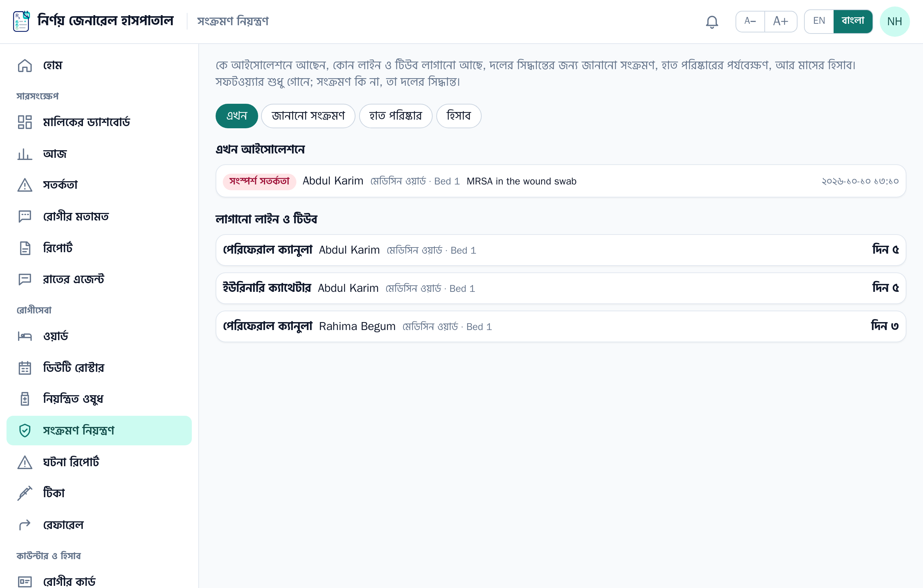
Task: Open Rahima Begum peripheral cannula entry
Action: [x=560, y=326]
